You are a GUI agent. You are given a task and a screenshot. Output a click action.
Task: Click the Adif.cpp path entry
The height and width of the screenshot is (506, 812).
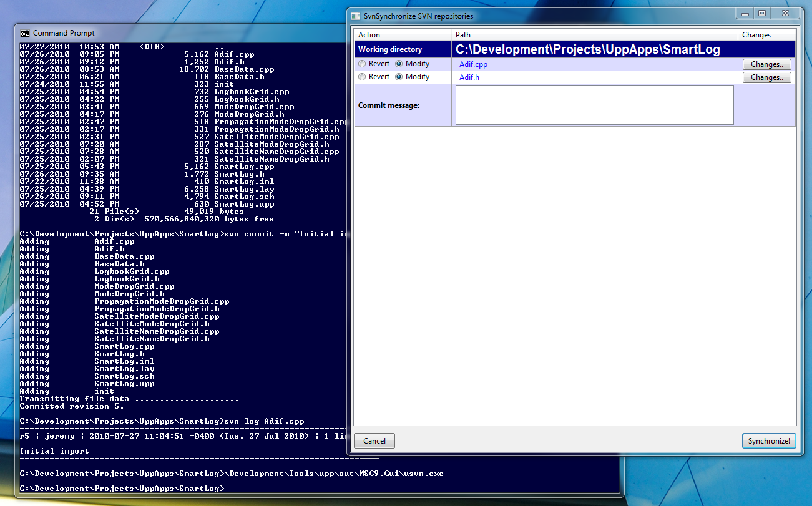(473, 64)
